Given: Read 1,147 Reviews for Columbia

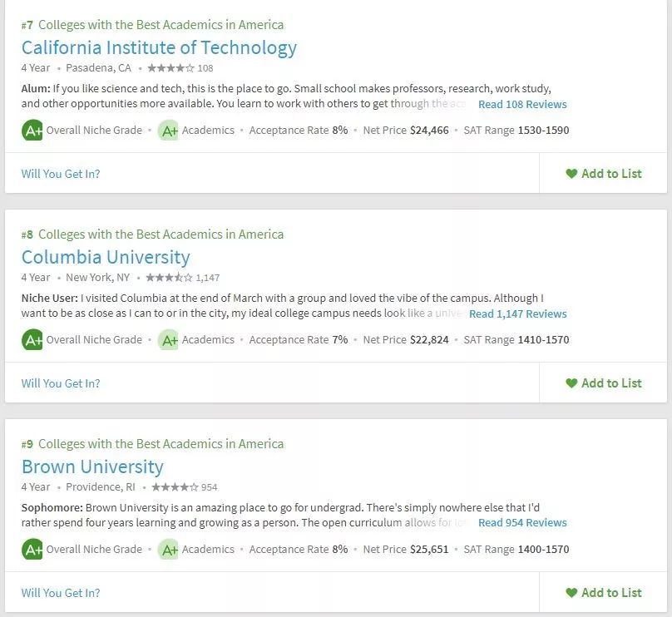Looking at the screenshot, I should point(518,314).
